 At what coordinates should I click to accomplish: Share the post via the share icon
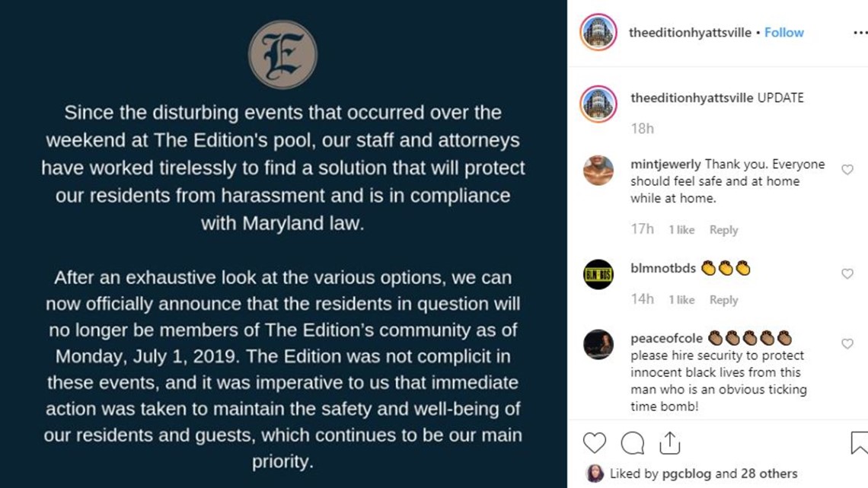tap(670, 442)
